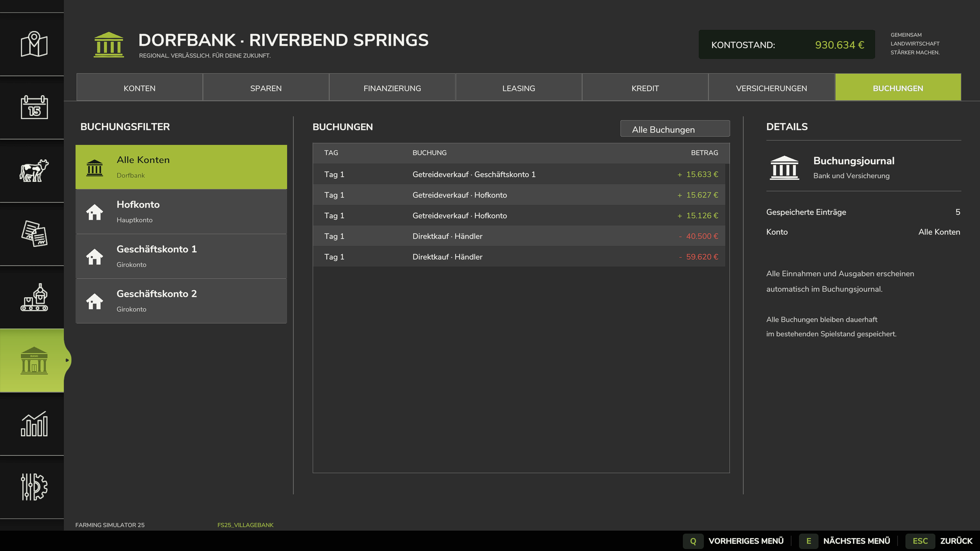This screenshot has height=551, width=980.
Task: Select the Direktkauf booking of - 40.500 €
Action: [x=519, y=236]
